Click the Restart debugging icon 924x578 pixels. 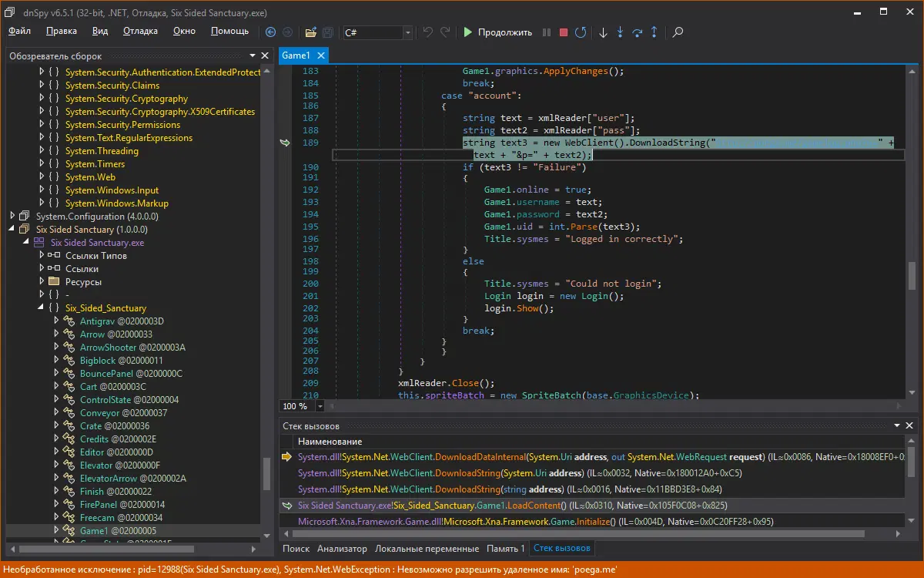[x=581, y=32]
